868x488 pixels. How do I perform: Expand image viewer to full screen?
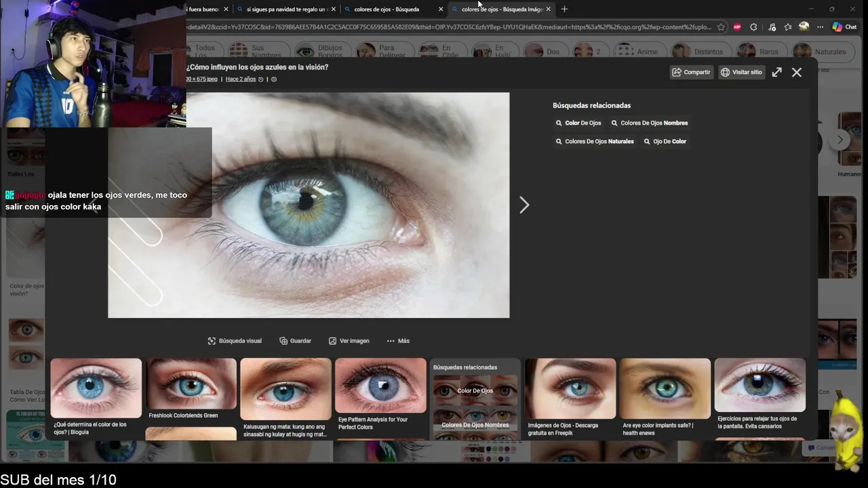777,72
